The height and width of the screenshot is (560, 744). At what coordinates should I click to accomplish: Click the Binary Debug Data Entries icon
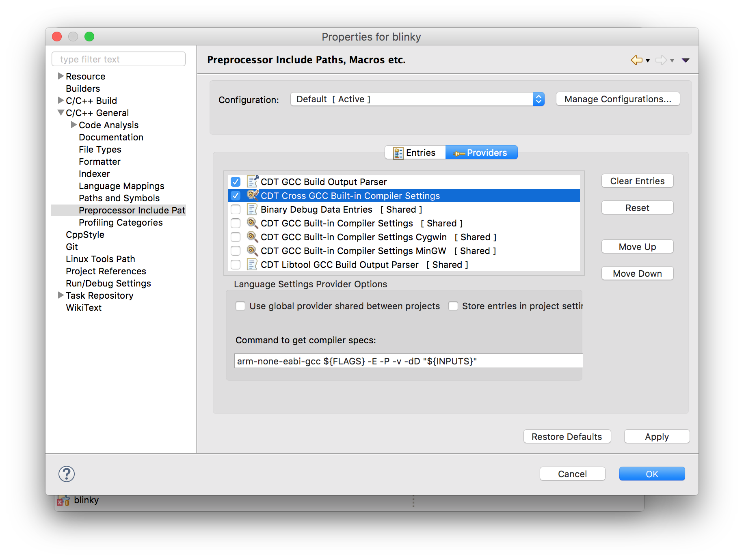coord(252,209)
